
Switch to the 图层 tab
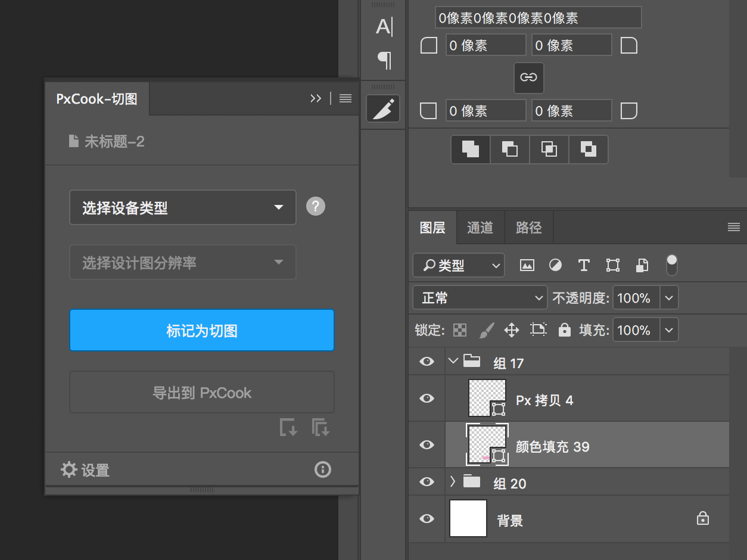pyautogui.click(x=432, y=228)
